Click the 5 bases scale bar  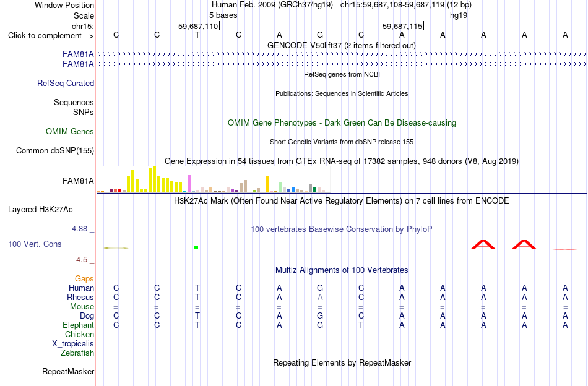(x=342, y=15)
